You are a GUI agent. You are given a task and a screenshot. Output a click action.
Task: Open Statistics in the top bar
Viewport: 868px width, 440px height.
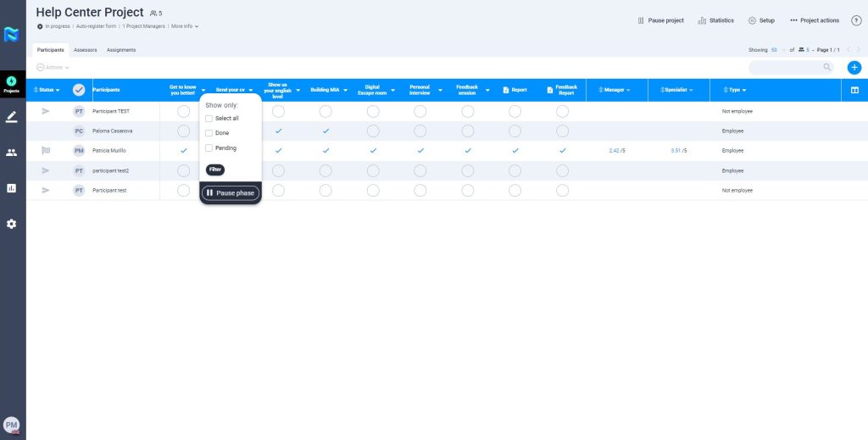(x=715, y=20)
